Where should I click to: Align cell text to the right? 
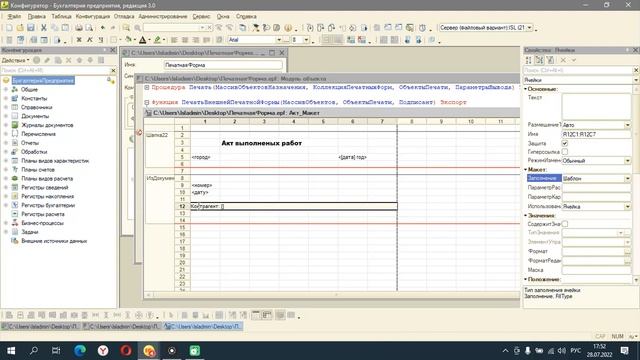tap(196, 40)
